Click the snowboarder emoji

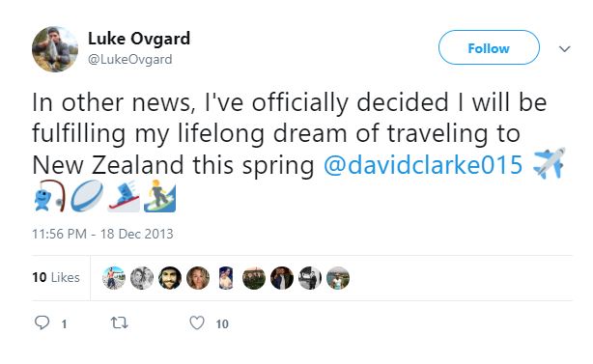tap(160, 195)
